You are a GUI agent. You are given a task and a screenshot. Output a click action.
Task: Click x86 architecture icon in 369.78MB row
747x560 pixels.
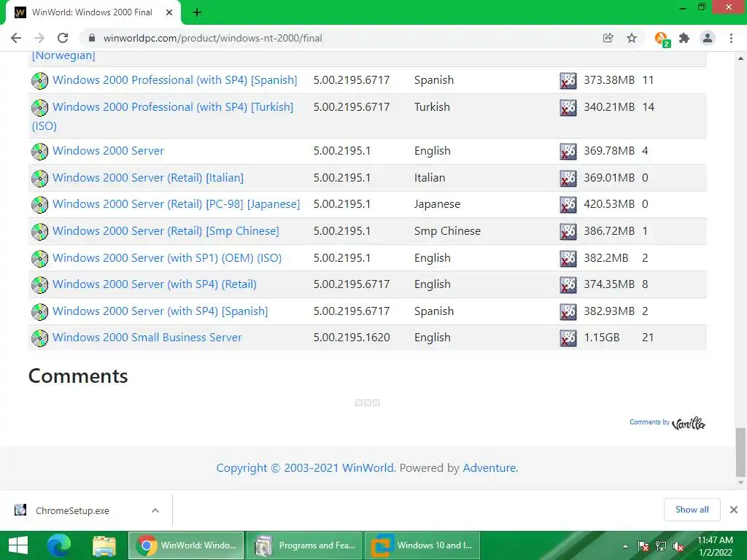[568, 152]
